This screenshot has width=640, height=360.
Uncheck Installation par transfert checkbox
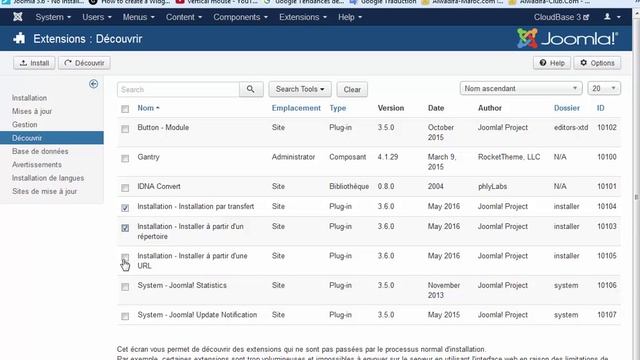(x=125, y=208)
